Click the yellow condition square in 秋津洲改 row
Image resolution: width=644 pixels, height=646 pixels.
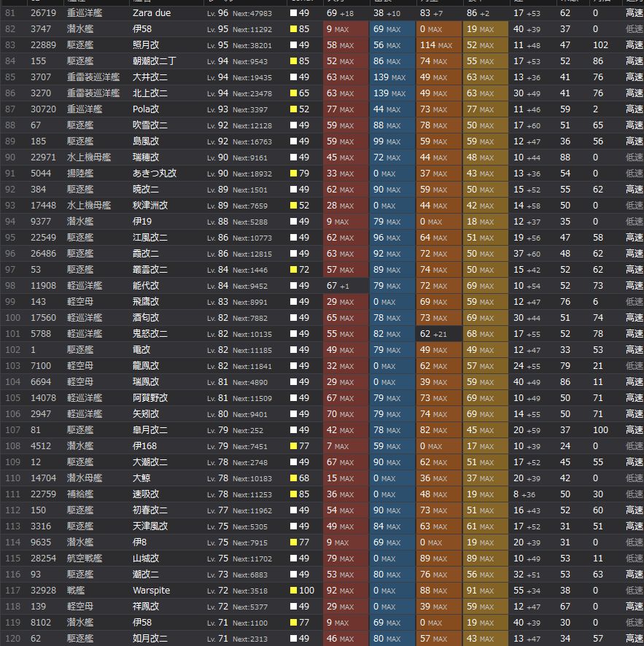pyautogui.click(x=293, y=206)
